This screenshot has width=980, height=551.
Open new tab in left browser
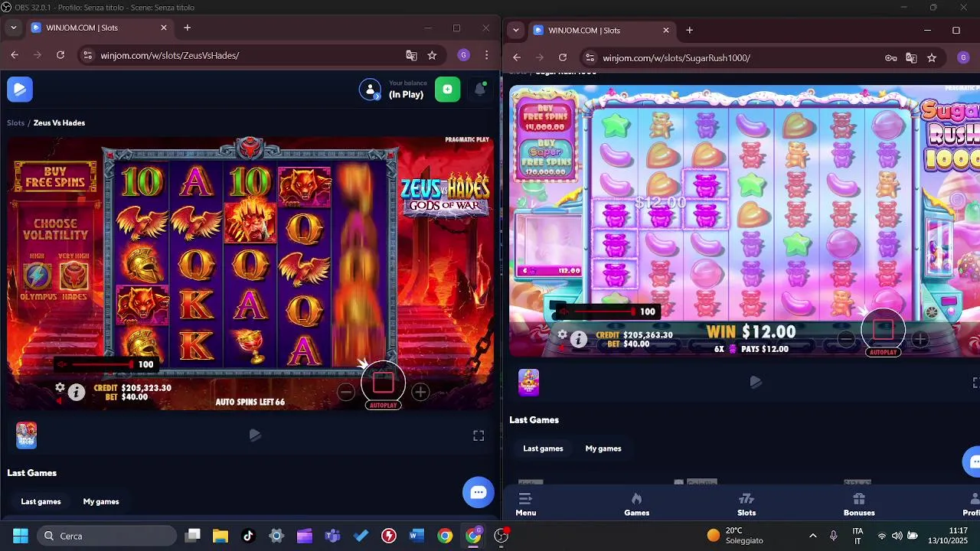187,28
